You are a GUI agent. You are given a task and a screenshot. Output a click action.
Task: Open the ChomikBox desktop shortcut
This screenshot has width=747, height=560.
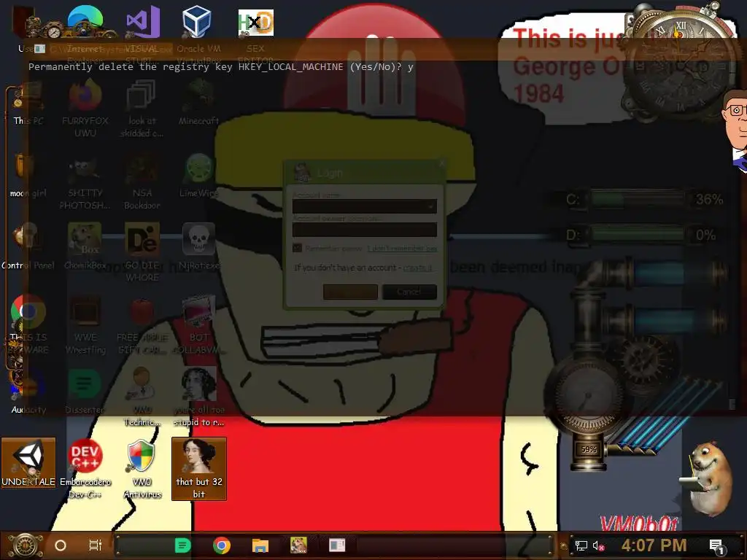pos(85,238)
